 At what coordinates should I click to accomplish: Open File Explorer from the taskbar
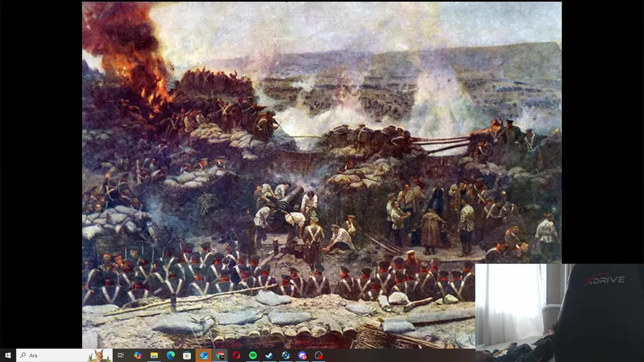[154, 355]
